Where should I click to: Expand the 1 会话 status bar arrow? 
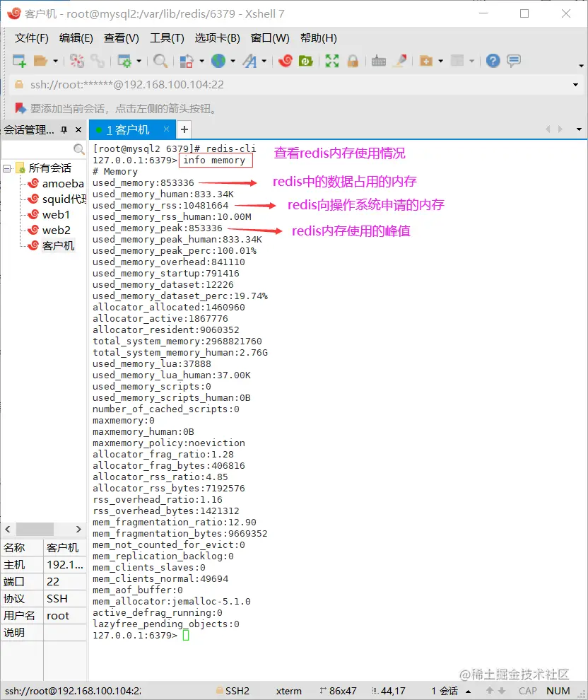tap(468, 691)
